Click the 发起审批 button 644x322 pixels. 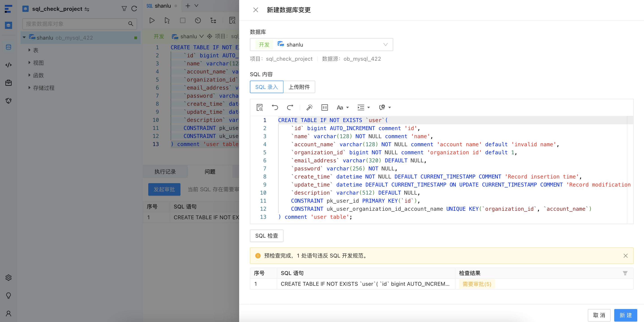(164, 189)
